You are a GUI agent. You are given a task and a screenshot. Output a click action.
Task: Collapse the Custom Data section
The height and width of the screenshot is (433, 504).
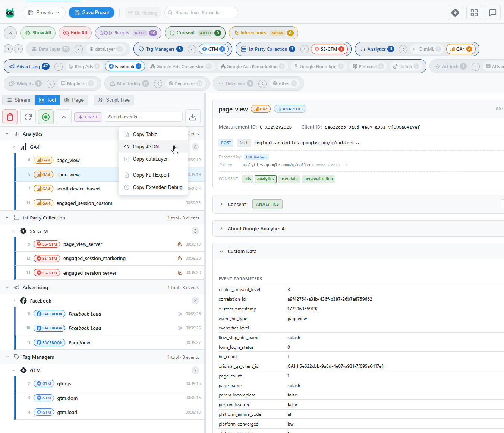pyautogui.click(x=242, y=251)
